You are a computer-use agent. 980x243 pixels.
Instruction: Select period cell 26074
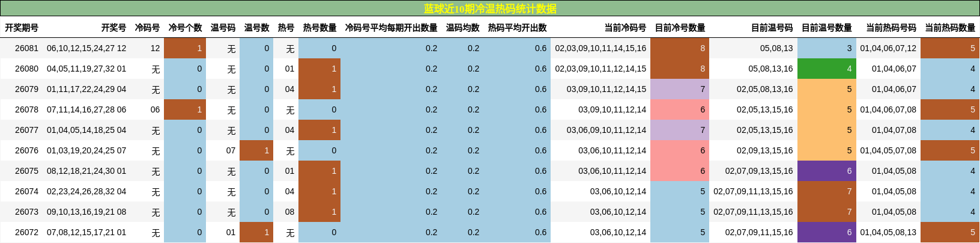26,191
